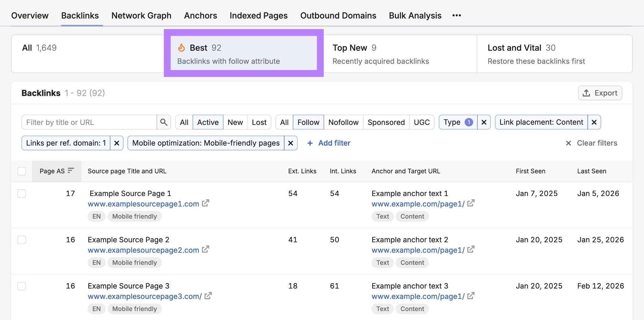The width and height of the screenshot is (644, 320).
Task: Select the Sponsored attribute toggle
Action: (x=386, y=122)
